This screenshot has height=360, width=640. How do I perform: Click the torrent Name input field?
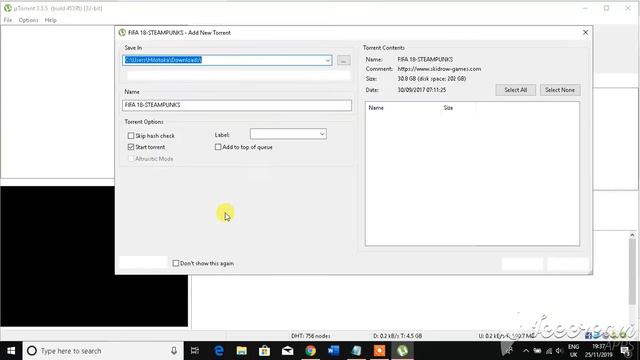(237, 105)
